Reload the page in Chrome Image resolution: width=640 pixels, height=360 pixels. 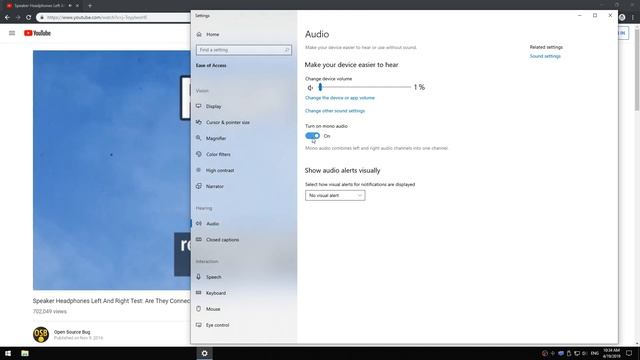[x=29, y=17]
